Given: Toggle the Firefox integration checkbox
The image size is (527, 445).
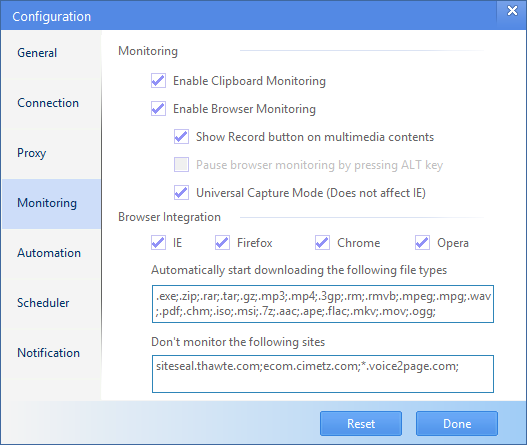Looking at the screenshot, I should [222, 243].
